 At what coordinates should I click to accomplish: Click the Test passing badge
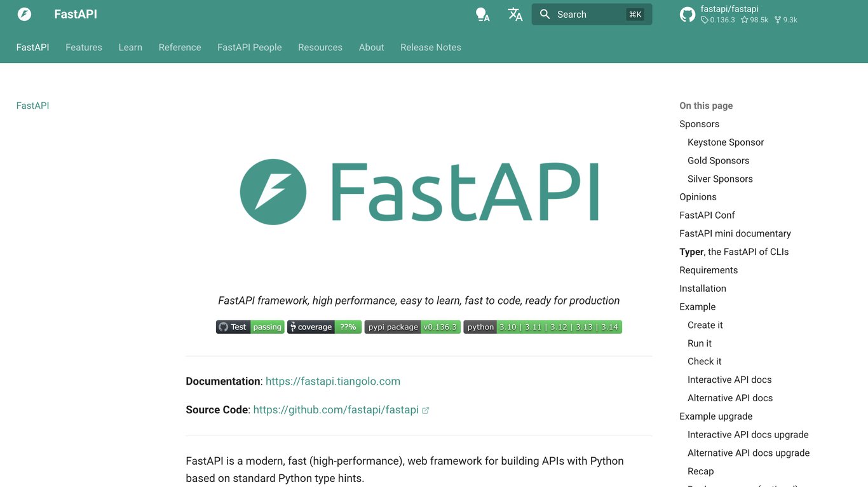tap(250, 327)
